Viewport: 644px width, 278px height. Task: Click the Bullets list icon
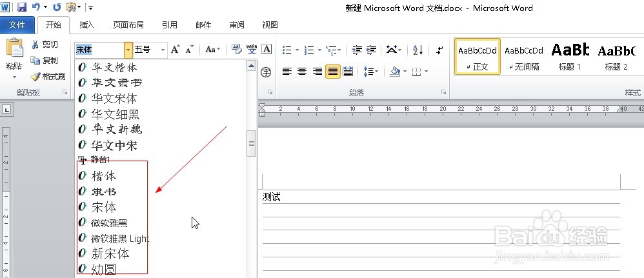point(287,50)
